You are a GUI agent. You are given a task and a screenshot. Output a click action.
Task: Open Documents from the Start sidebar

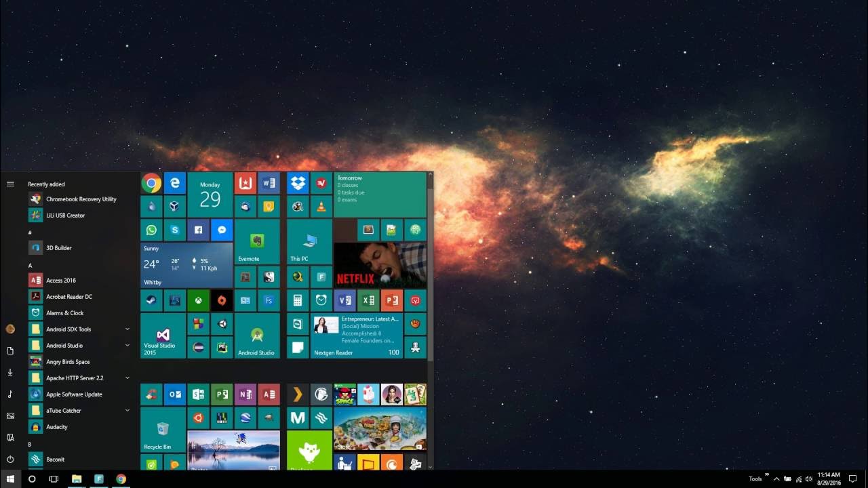(10, 350)
